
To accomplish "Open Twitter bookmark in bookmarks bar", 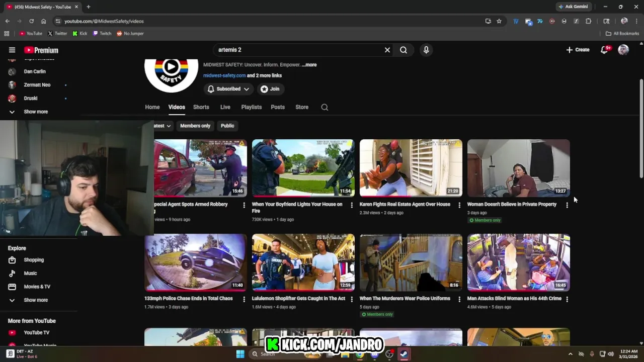I will click(x=57, y=34).
